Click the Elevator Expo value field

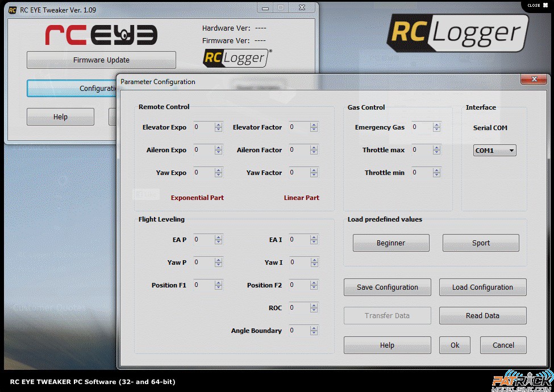tap(204, 127)
